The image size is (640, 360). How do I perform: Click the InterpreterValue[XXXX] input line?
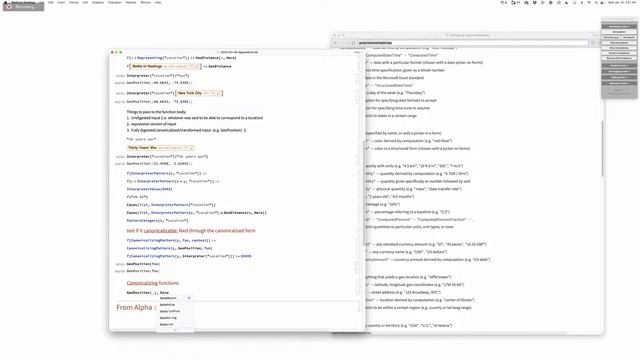[149, 189]
